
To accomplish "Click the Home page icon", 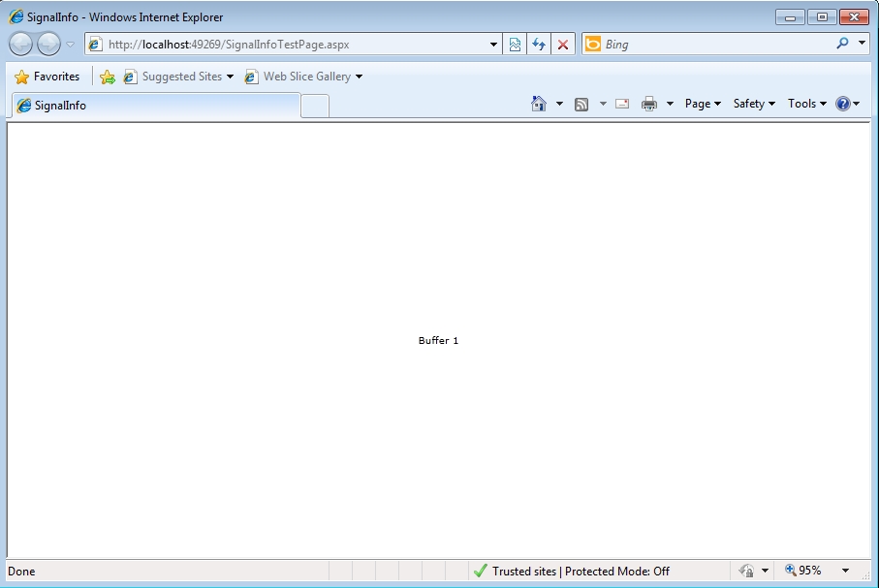I will coord(539,104).
